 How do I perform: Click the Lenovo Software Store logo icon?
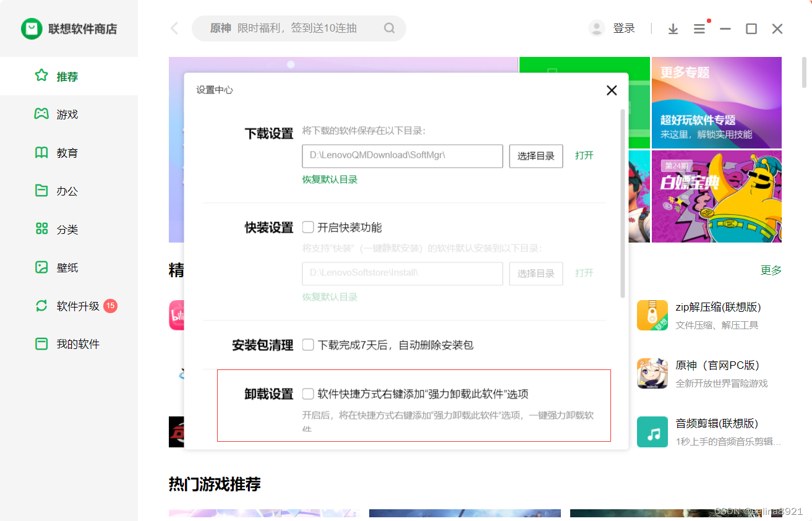[x=32, y=28]
